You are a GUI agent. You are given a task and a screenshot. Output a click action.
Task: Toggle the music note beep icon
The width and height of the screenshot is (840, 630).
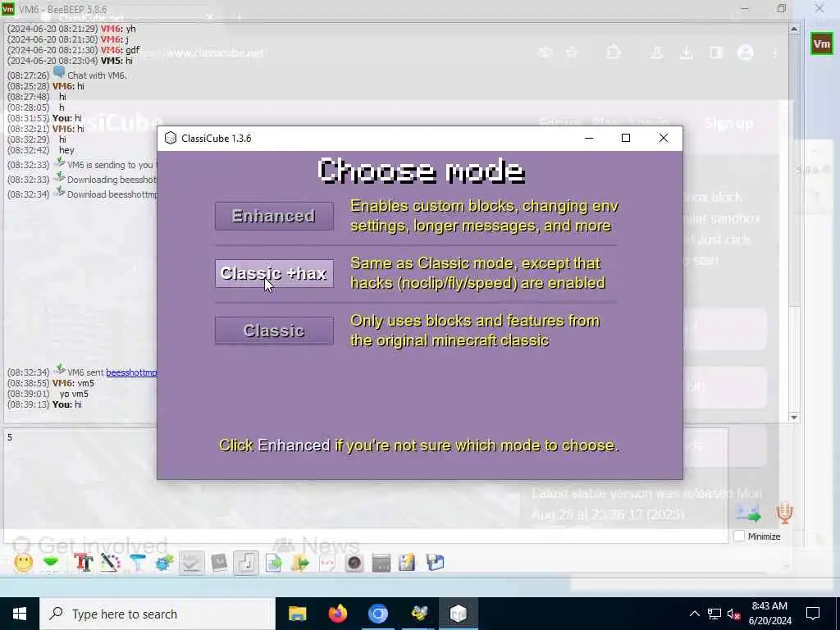(246, 563)
